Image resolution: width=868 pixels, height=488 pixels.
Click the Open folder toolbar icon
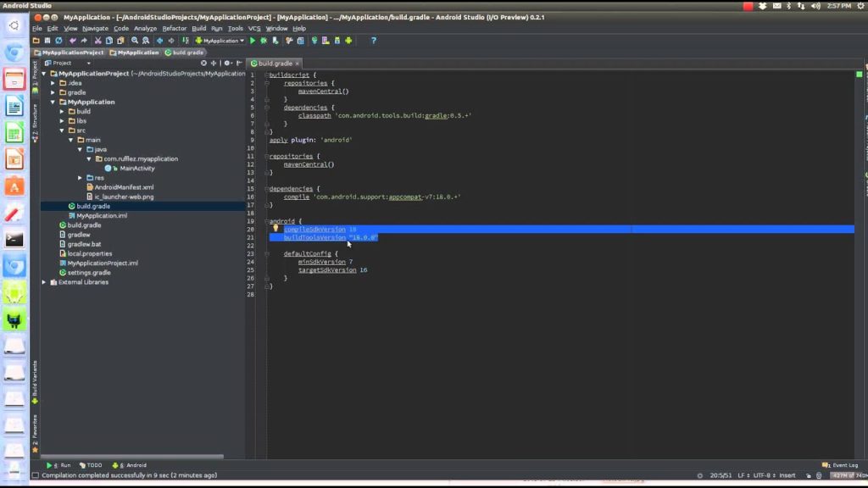[x=36, y=41]
